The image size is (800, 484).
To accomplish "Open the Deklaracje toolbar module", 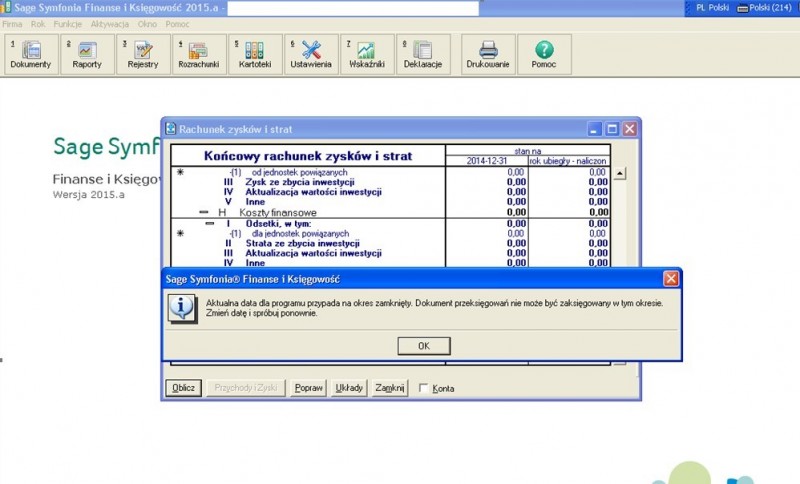I will point(423,55).
